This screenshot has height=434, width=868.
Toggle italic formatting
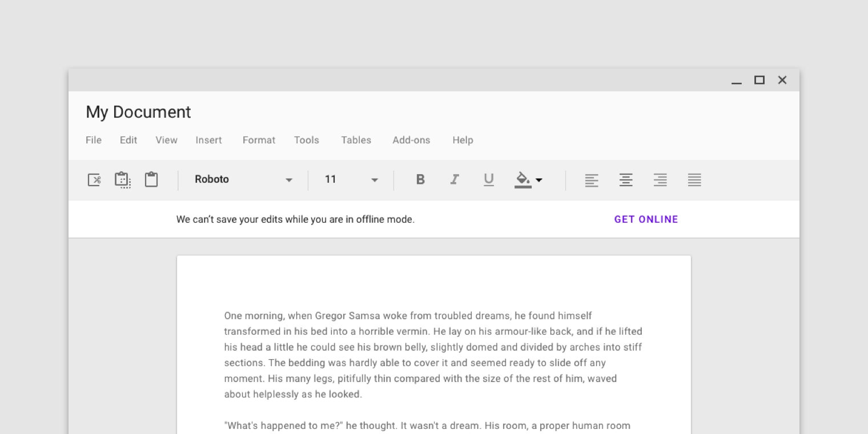click(x=455, y=180)
